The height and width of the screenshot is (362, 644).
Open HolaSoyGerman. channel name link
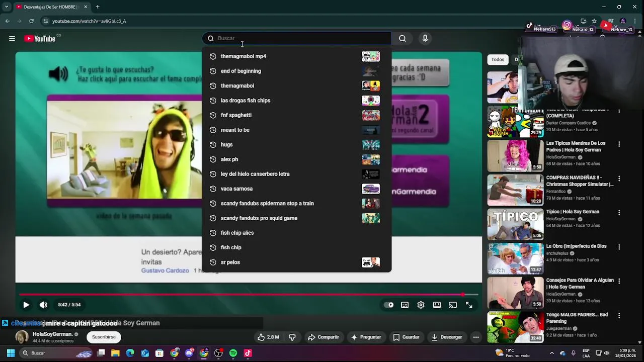(x=53, y=334)
